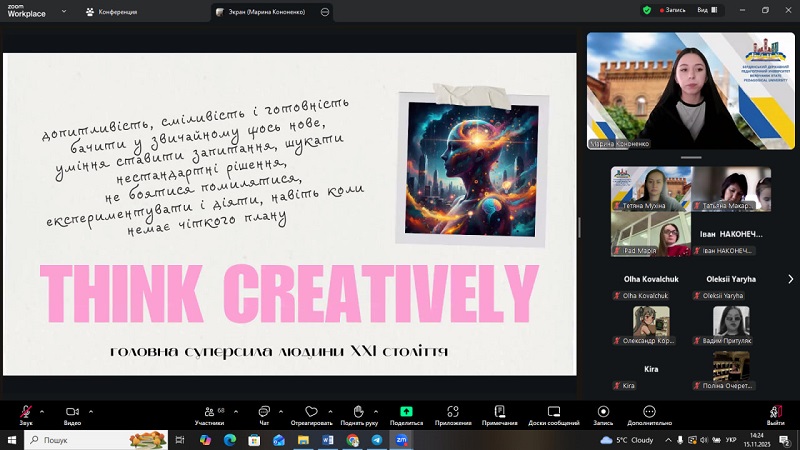Show next page of participant thumbnails
This screenshot has width=800, height=450.
[x=790, y=279]
